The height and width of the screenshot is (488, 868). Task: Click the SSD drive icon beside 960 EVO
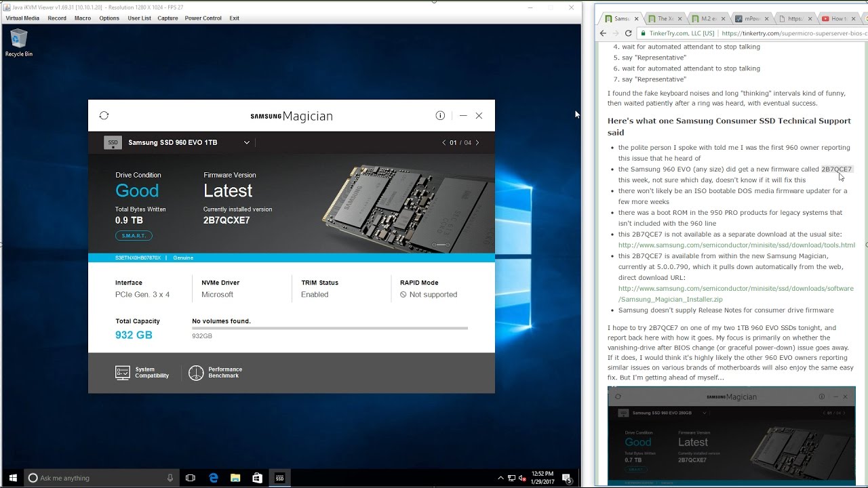(113, 142)
